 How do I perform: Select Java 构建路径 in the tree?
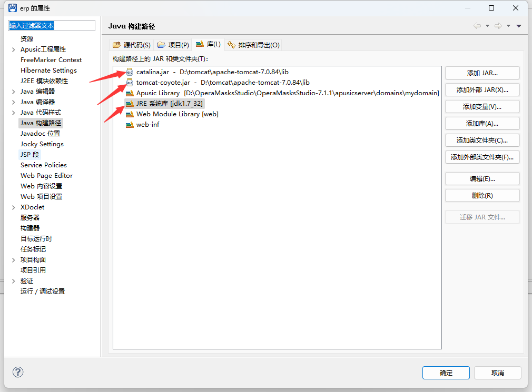coord(41,123)
